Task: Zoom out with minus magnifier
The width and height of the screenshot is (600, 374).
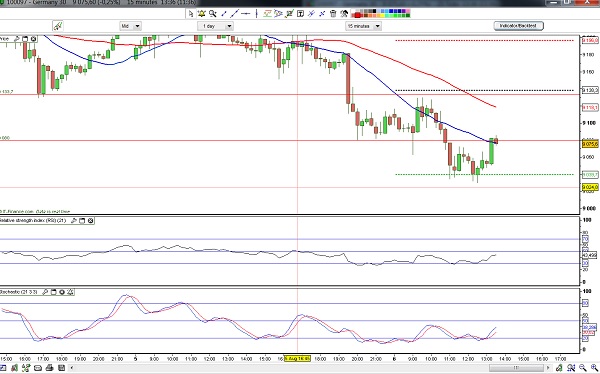Action: (x=583, y=368)
